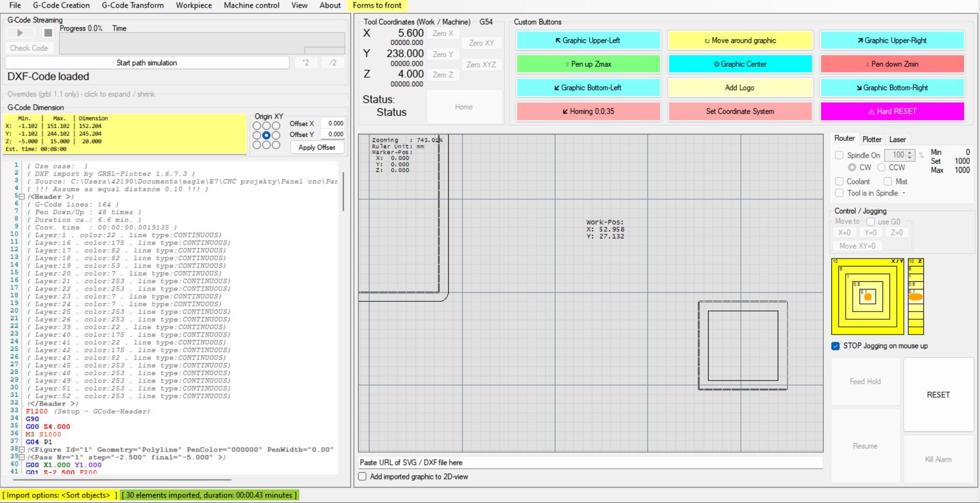
Task: Open the G-Code Transform menu
Action: click(x=133, y=5)
